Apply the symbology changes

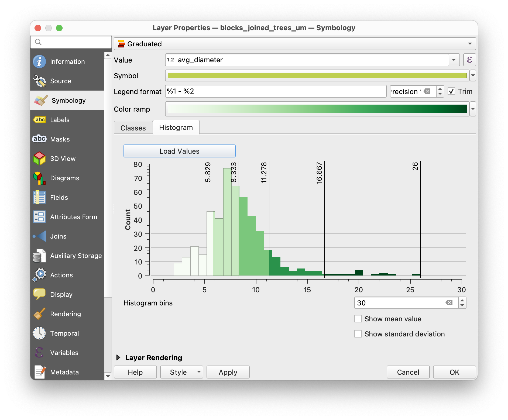point(228,372)
